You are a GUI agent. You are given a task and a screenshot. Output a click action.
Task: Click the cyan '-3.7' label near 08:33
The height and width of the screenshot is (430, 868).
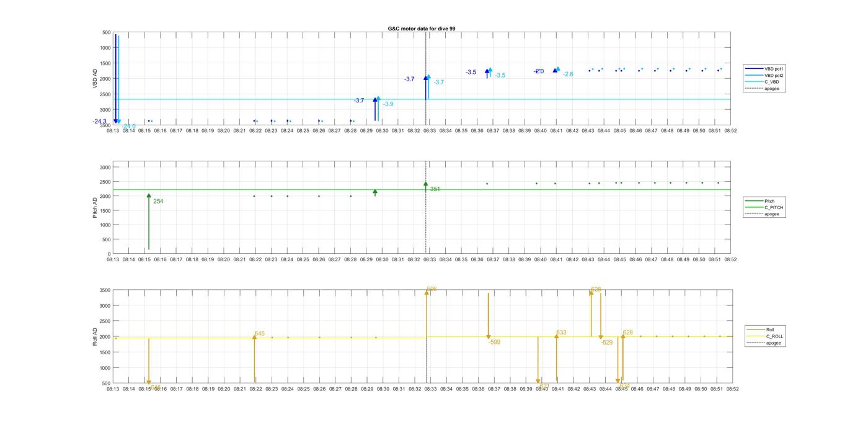[x=439, y=83]
